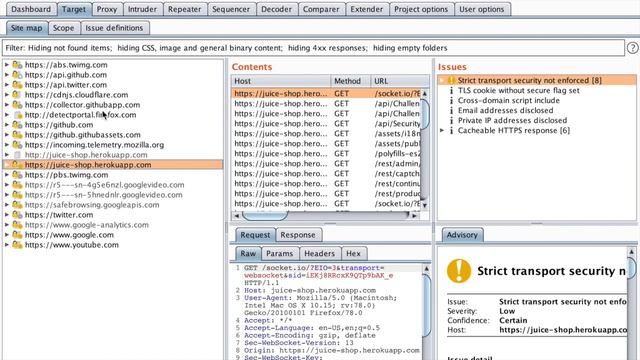The width and height of the screenshot is (640, 360).
Task: Click the folder icon beside https://github.githubassets.com
Action: 17,135
